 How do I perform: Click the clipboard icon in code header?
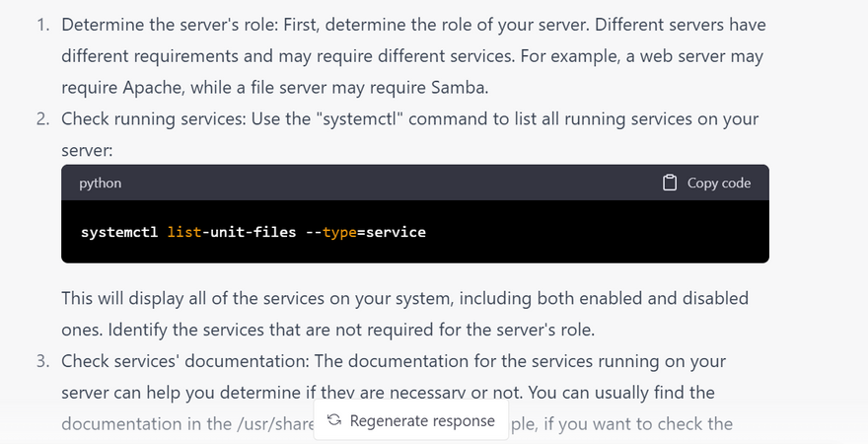[x=670, y=184]
